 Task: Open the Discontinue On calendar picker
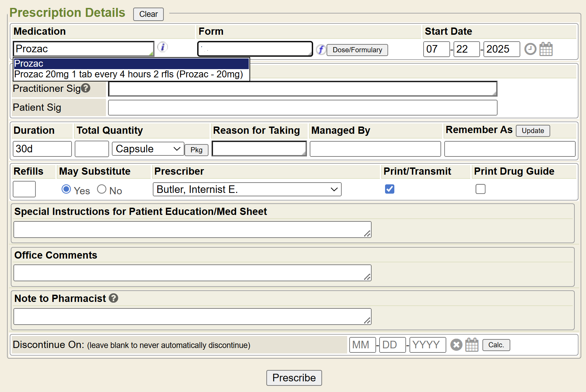tap(472, 345)
